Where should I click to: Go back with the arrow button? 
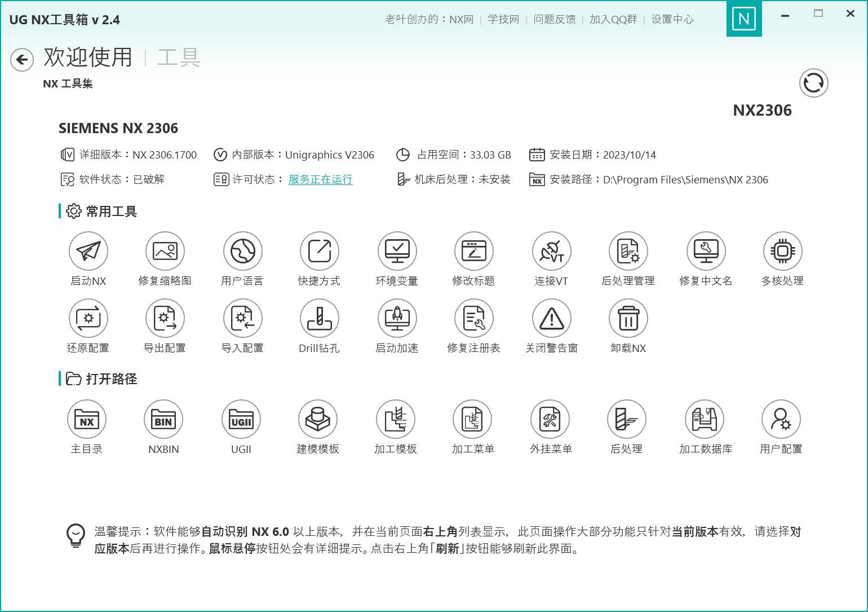[x=22, y=59]
